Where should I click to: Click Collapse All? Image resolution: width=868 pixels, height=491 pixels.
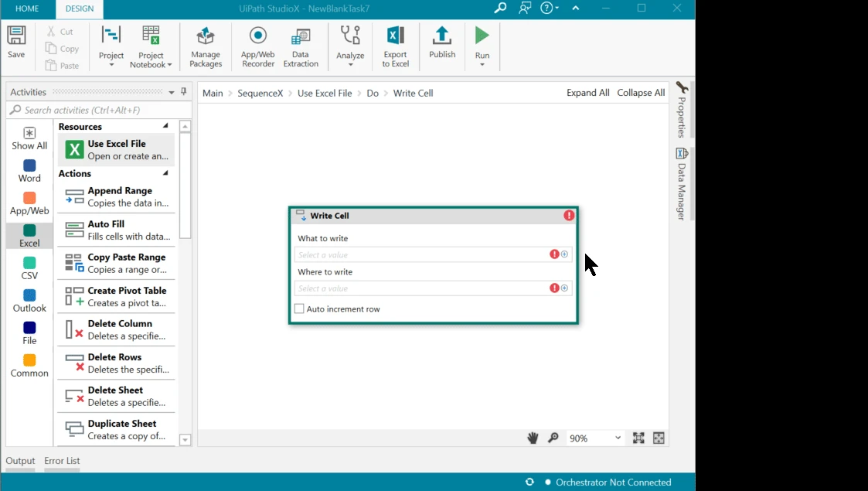click(641, 93)
